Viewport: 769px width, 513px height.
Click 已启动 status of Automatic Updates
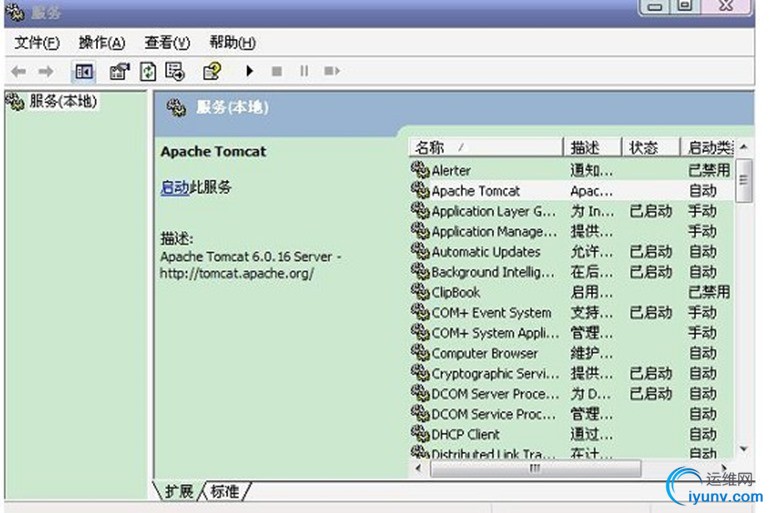tap(651, 252)
